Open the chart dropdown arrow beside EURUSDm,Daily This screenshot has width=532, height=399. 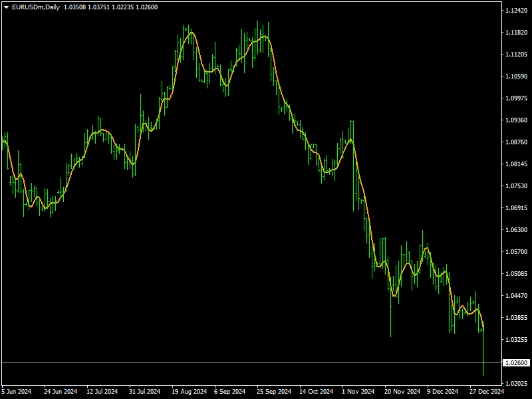point(6,7)
